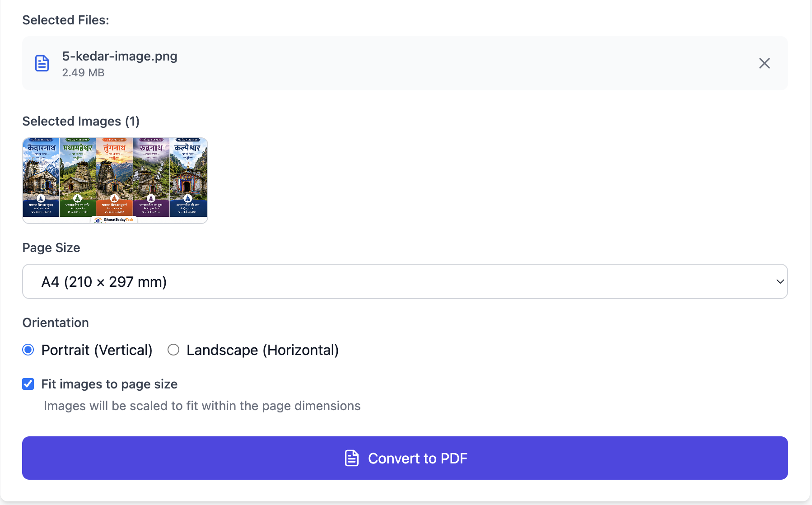
Task: Click the selected image thumbnail preview
Action: 115,181
